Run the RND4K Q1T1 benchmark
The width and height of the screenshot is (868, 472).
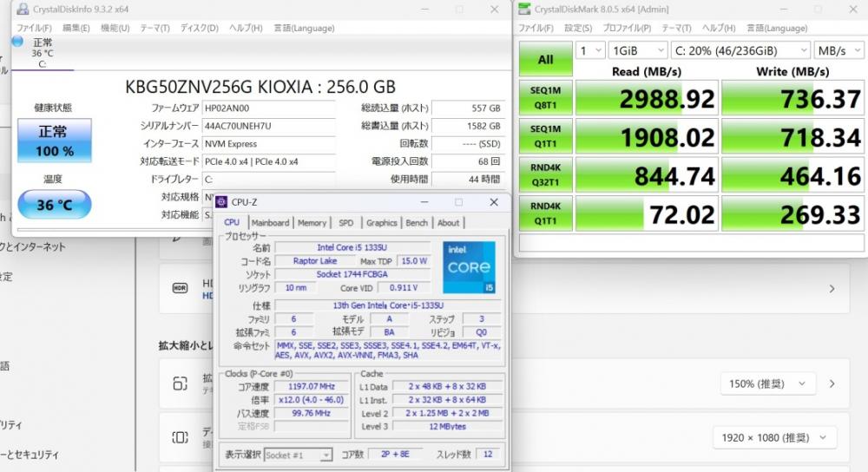pos(545,213)
